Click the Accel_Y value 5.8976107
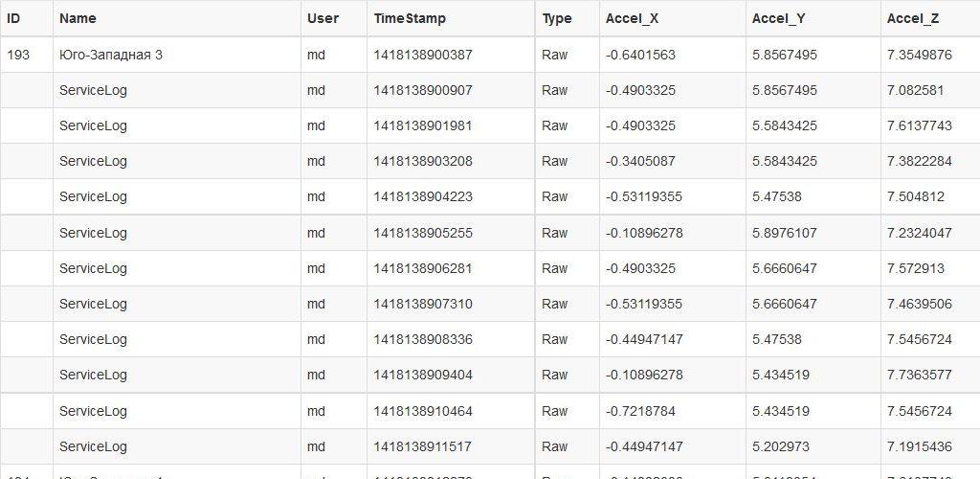980x479 pixels. 785,233
